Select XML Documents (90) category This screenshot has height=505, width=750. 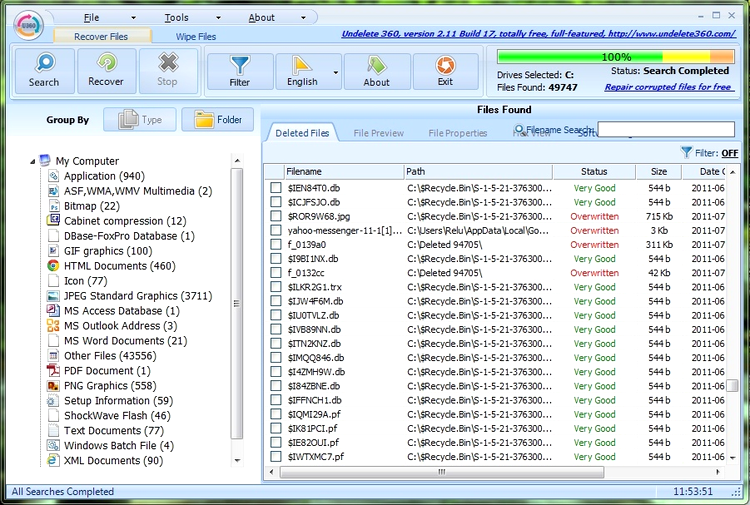point(114,461)
